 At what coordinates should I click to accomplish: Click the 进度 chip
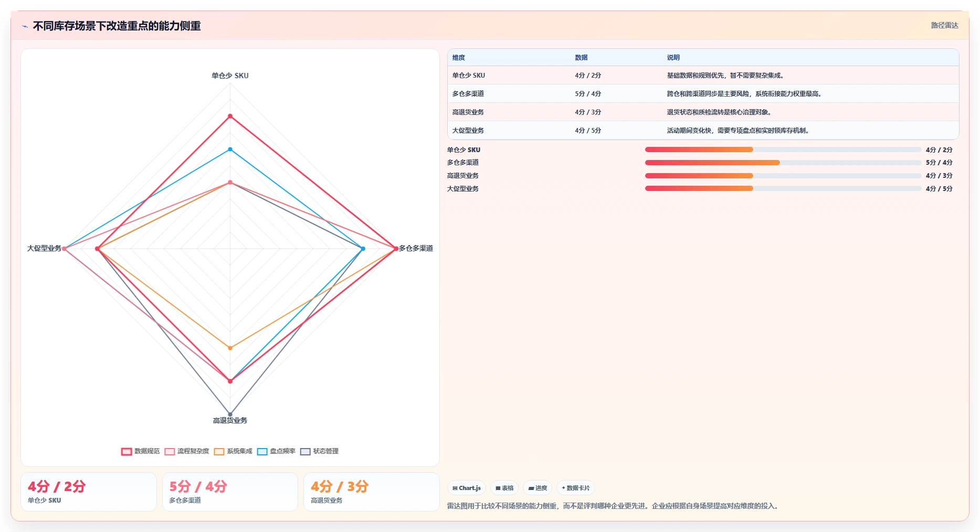point(538,488)
